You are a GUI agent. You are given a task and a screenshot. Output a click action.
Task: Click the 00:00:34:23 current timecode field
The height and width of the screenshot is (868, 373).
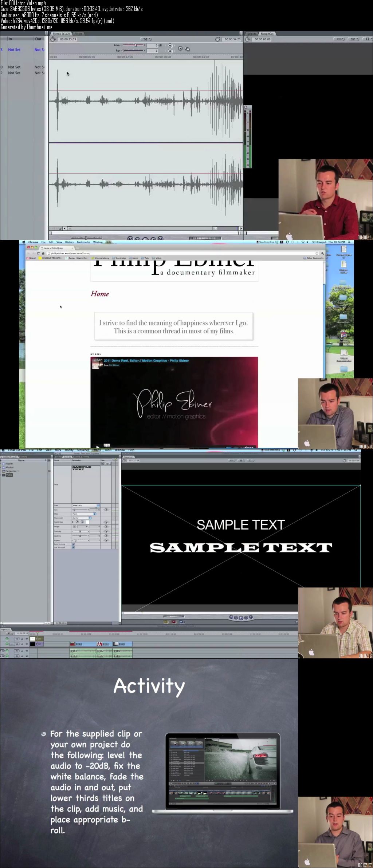click(232, 39)
